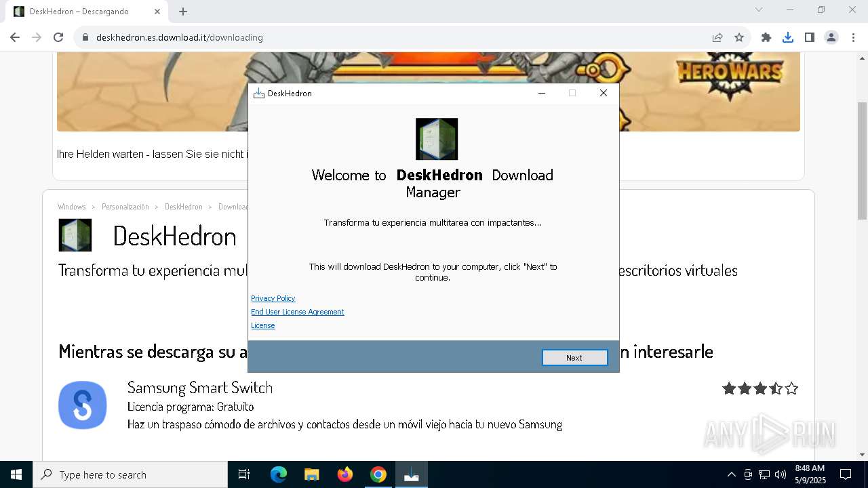Click the DeskHedron icon on the webpage
This screenshot has height=488, width=868.
point(75,235)
